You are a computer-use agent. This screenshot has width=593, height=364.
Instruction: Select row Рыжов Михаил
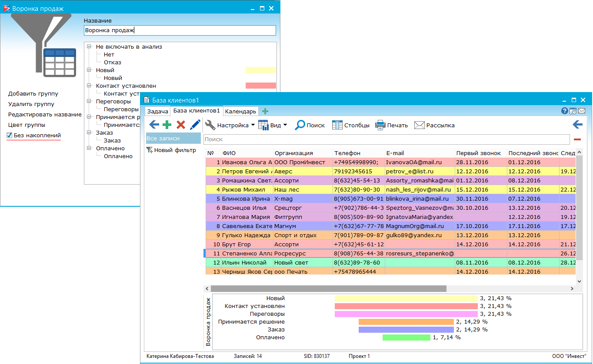click(x=391, y=189)
